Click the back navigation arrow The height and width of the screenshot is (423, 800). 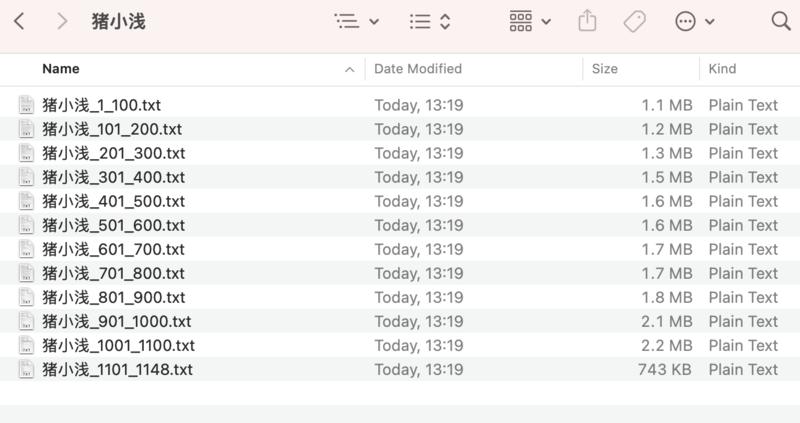pyautogui.click(x=19, y=21)
